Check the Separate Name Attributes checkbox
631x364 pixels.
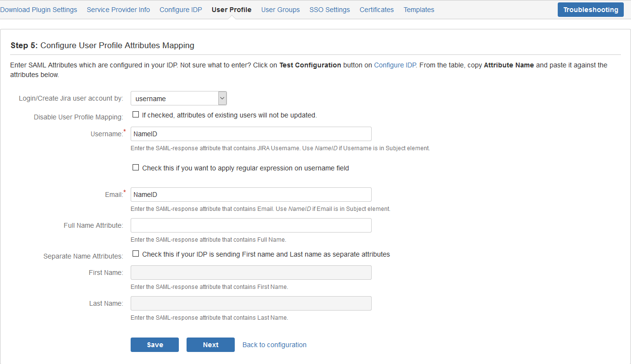pos(135,254)
